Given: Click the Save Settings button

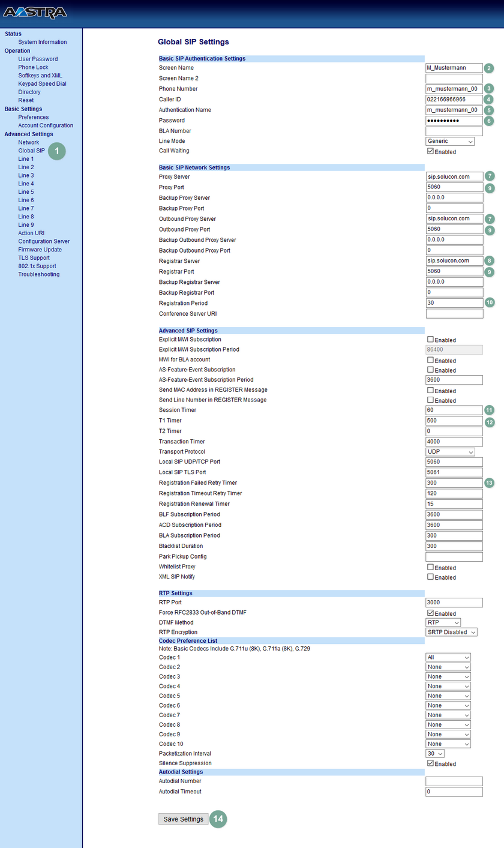Looking at the screenshot, I should pyautogui.click(x=183, y=819).
